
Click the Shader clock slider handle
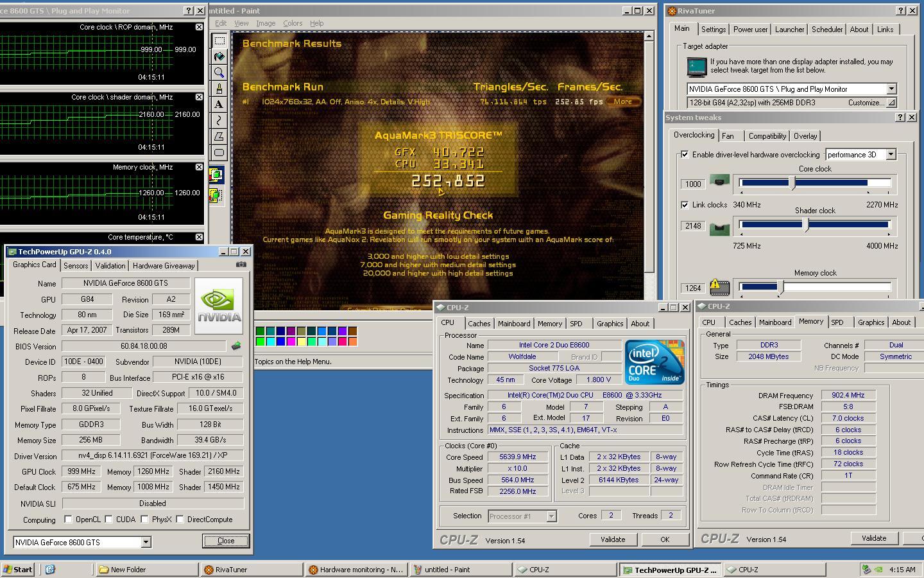point(807,225)
